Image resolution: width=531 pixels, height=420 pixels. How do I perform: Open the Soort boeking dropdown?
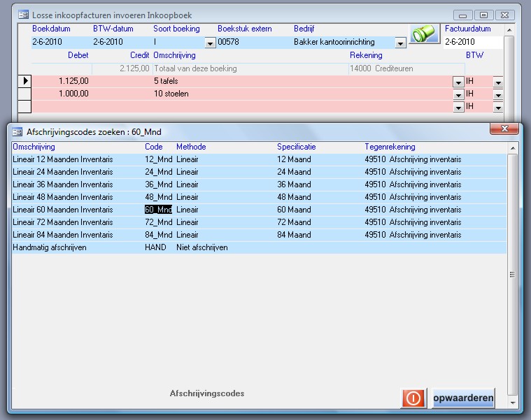point(210,43)
